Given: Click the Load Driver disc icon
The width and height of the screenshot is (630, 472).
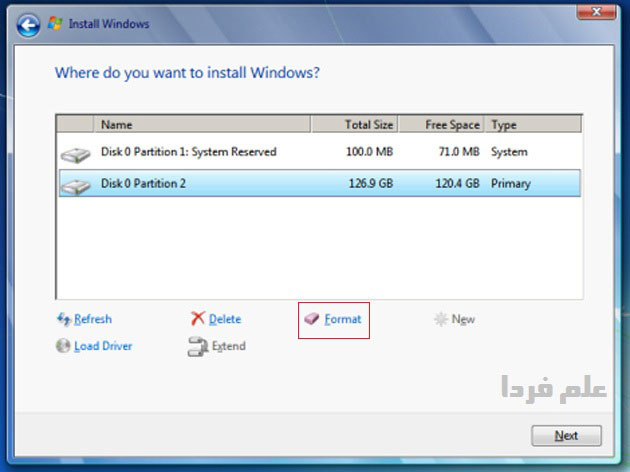Looking at the screenshot, I should pyautogui.click(x=64, y=347).
